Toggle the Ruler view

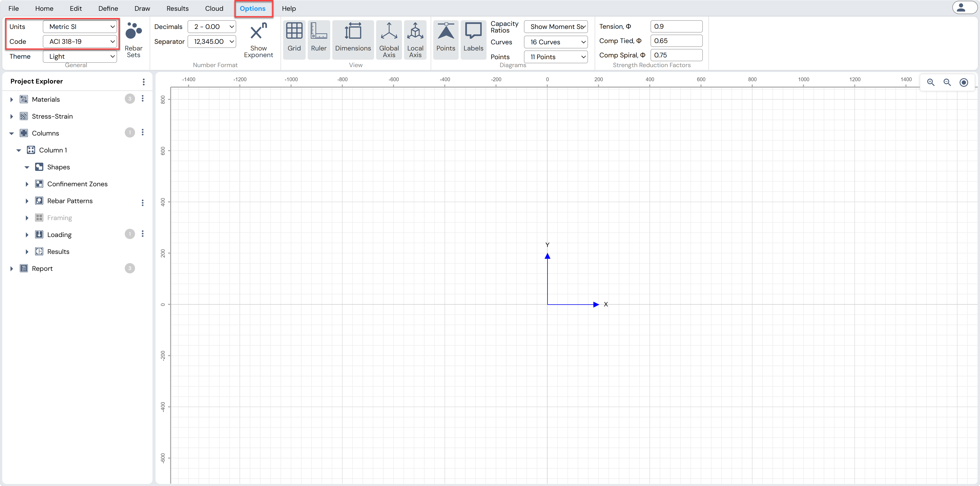point(318,40)
